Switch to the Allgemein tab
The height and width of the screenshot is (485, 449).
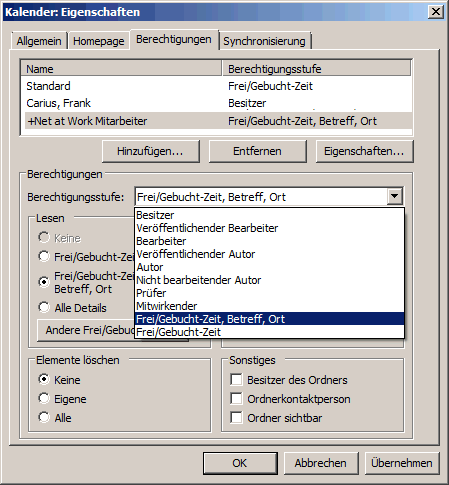pos(39,41)
